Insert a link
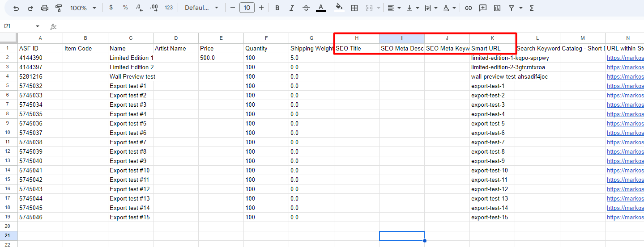This screenshot has height=247, width=644. (469, 8)
